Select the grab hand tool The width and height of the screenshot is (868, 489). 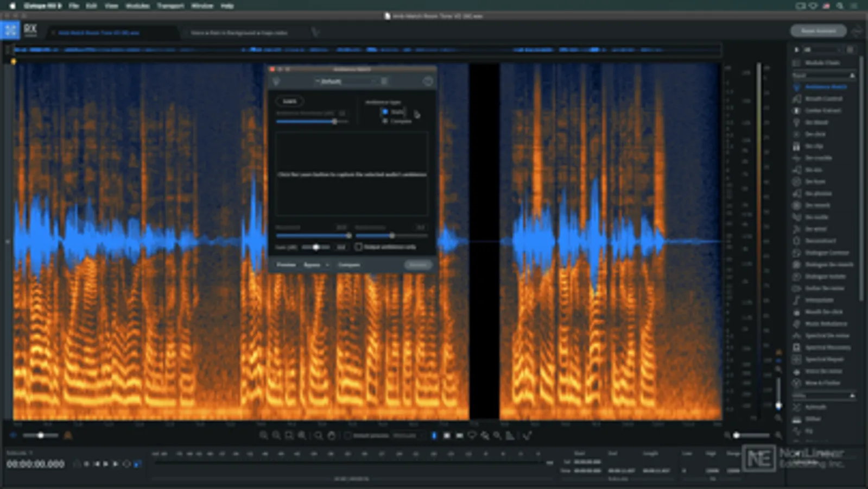(331, 436)
